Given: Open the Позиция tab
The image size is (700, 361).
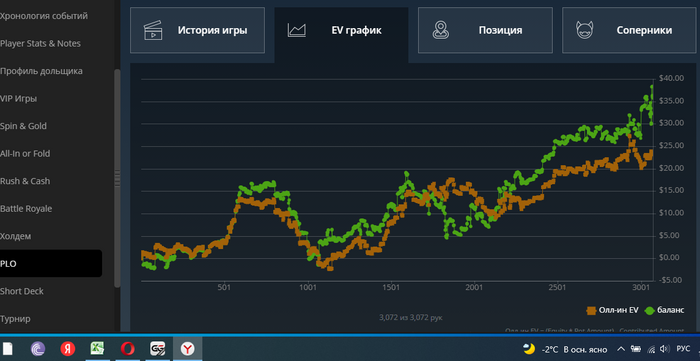Looking at the screenshot, I should point(485,30).
